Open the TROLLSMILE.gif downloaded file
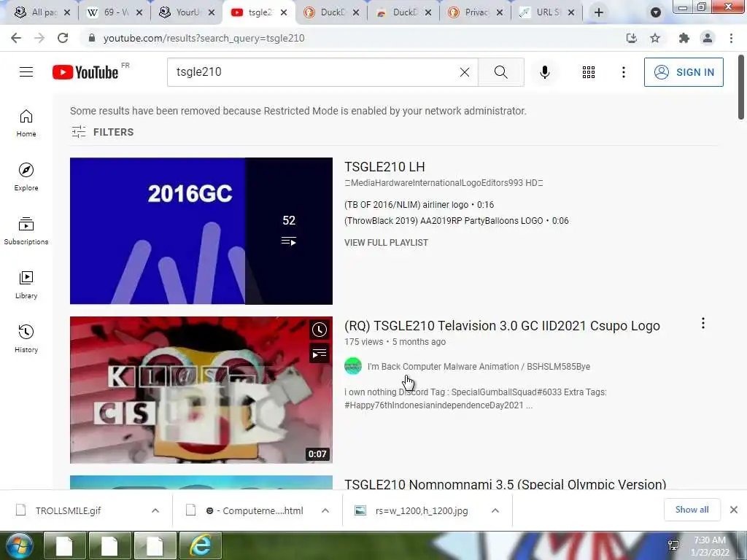Image resolution: width=747 pixels, height=560 pixels. point(68,510)
